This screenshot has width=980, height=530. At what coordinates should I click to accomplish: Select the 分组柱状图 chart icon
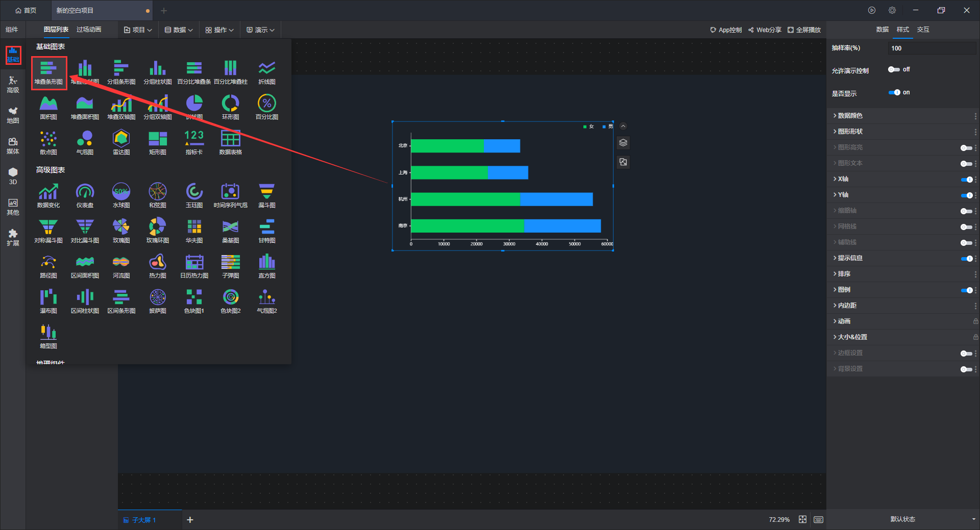tap(157, 72)
